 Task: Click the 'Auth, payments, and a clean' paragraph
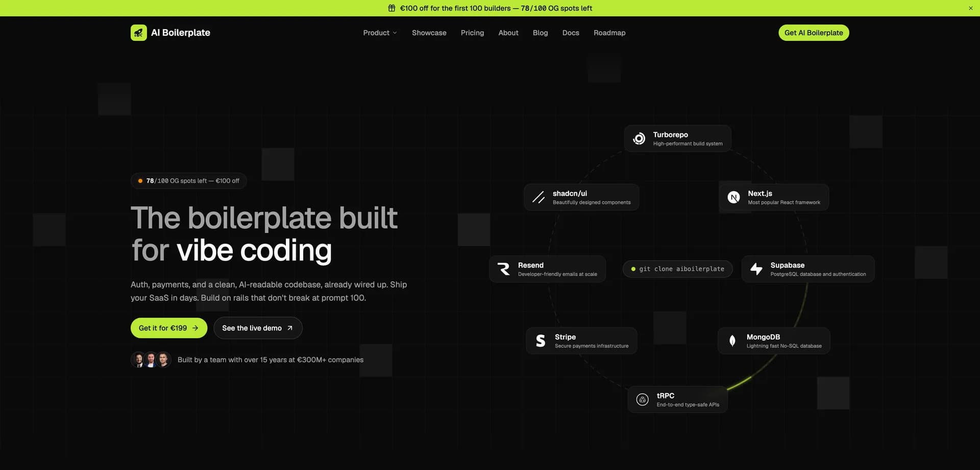tap(268, 291)
